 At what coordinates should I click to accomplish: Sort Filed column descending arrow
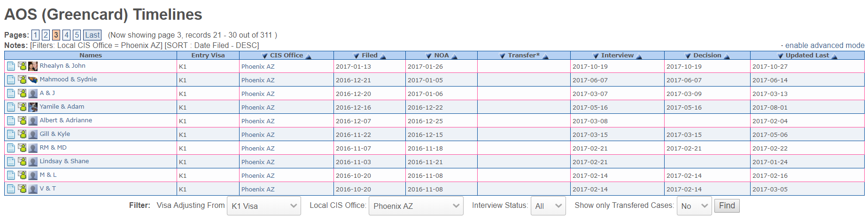356,56
